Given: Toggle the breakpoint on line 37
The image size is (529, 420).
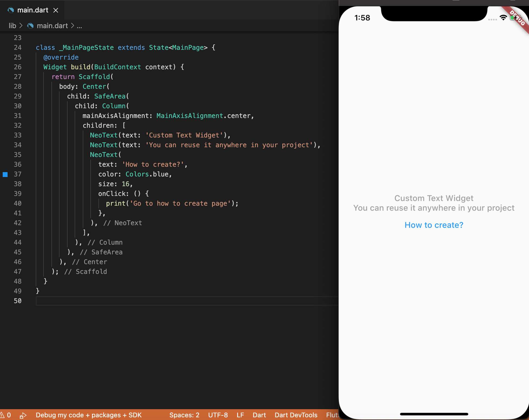Looking at the screenshot, I should (5, 174).
